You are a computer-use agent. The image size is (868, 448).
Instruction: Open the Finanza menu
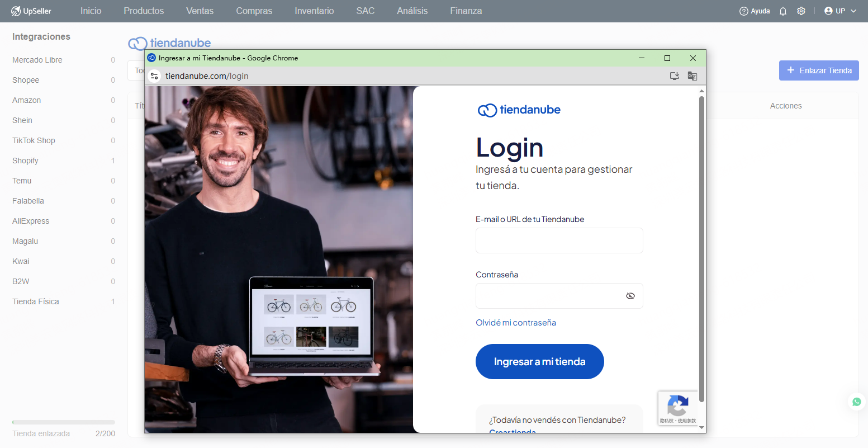pyautogui.click(x=466, y=11)
